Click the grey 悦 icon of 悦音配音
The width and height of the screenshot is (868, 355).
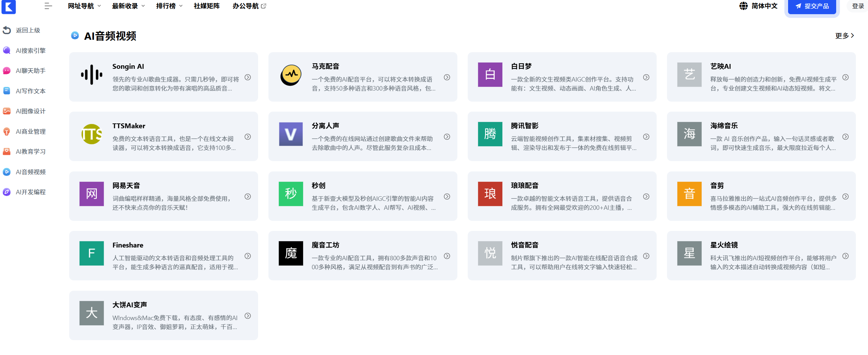tap(490, 253)
